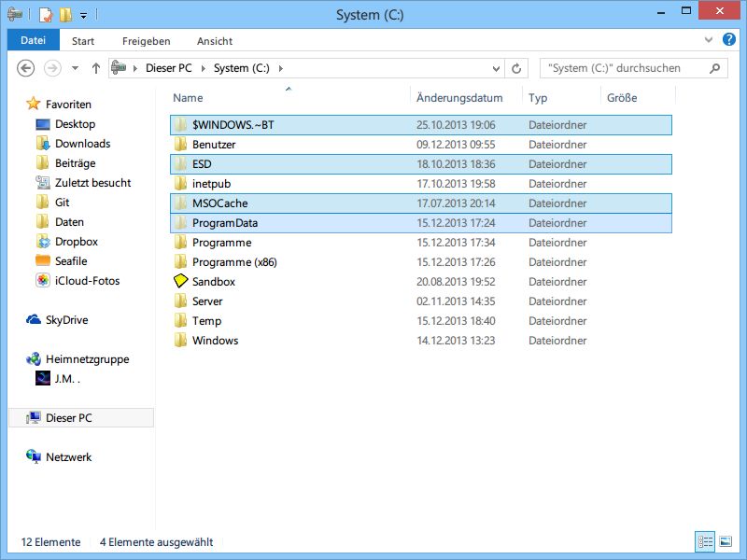Viewport: 747px width, 560px height.
Task: Click Dieser PC in the address path
Action: (169, 68)
